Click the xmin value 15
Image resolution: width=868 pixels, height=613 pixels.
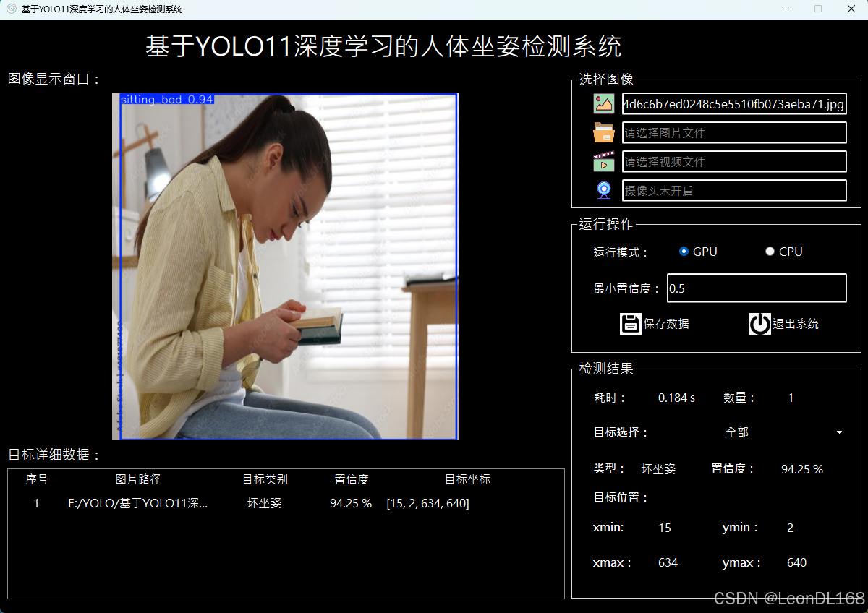pyautogui.click(x=665, y=528)
